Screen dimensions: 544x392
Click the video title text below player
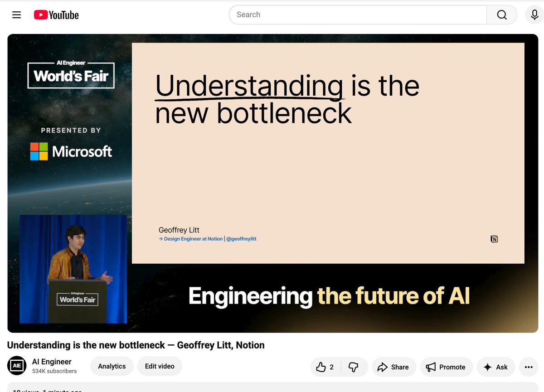click(136, 345)
